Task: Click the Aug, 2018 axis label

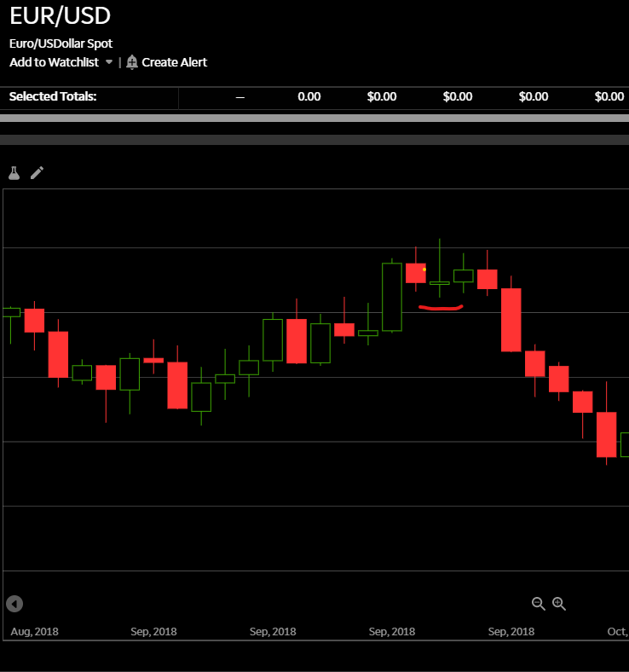Action: click(34, 631)
